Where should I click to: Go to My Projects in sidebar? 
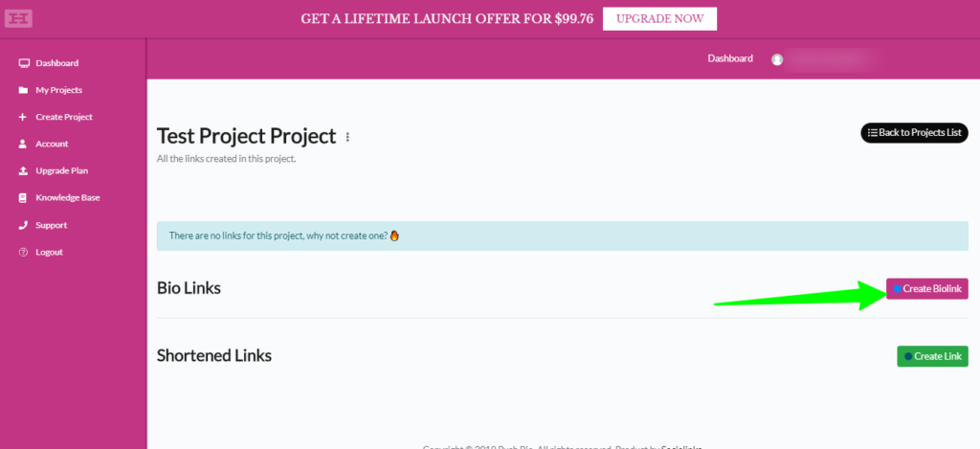[58, 90]
